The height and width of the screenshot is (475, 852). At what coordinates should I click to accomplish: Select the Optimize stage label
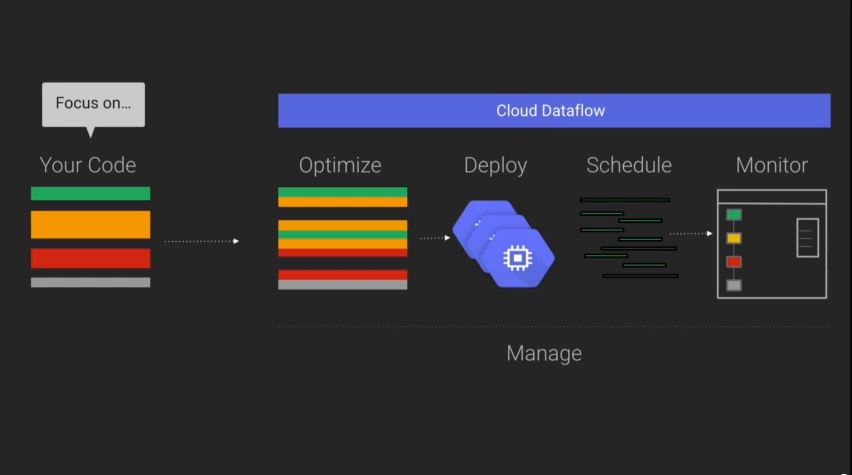(x=340, y=165)
